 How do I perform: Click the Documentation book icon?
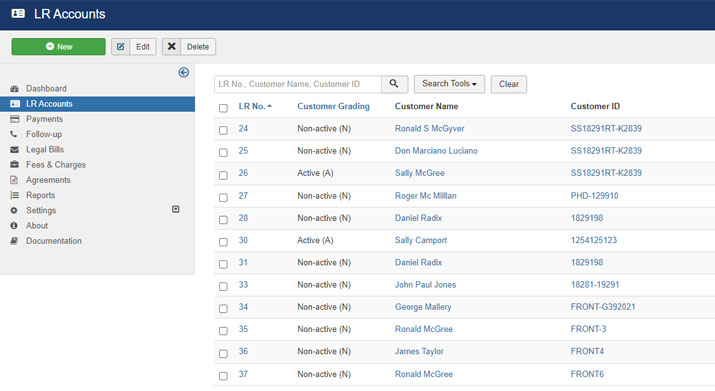(x=14, y=240)
